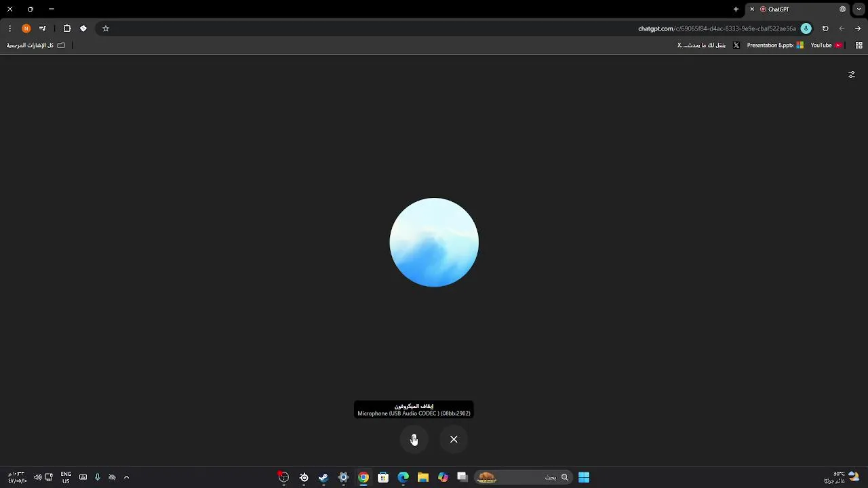Open Microsoft Store from the taskbar

383,477
